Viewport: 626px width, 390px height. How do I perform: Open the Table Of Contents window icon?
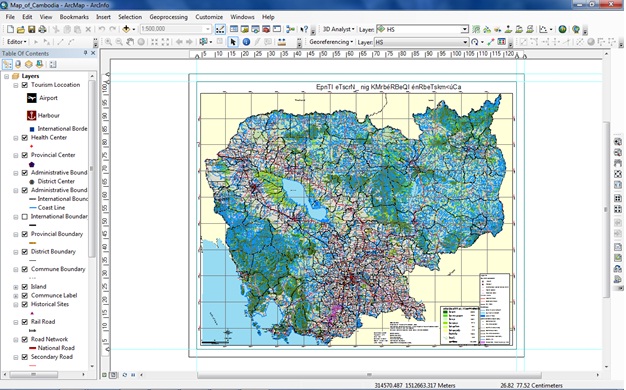tap(234, 29)
